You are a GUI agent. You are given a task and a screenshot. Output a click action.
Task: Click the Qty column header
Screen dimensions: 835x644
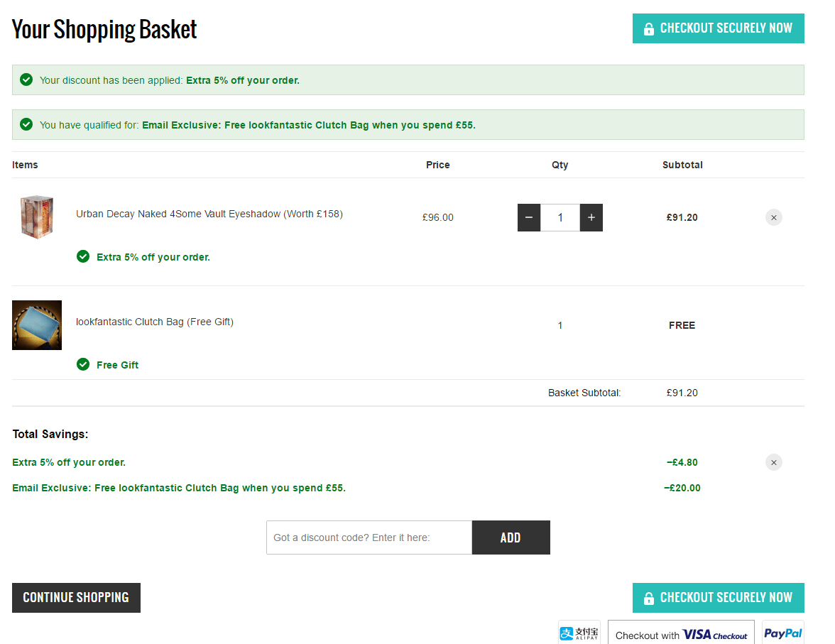pyautogui.click(x=560, y=165)
